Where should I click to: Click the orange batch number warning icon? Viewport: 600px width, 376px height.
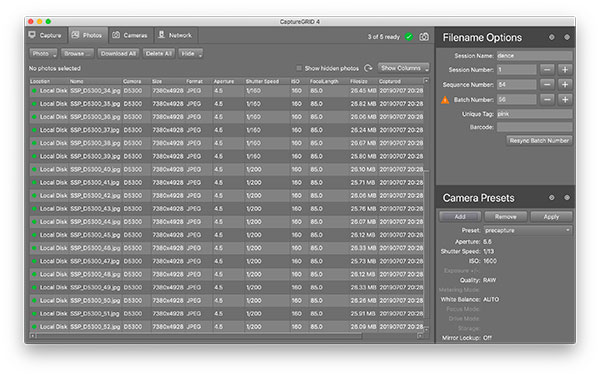[445, 100]
